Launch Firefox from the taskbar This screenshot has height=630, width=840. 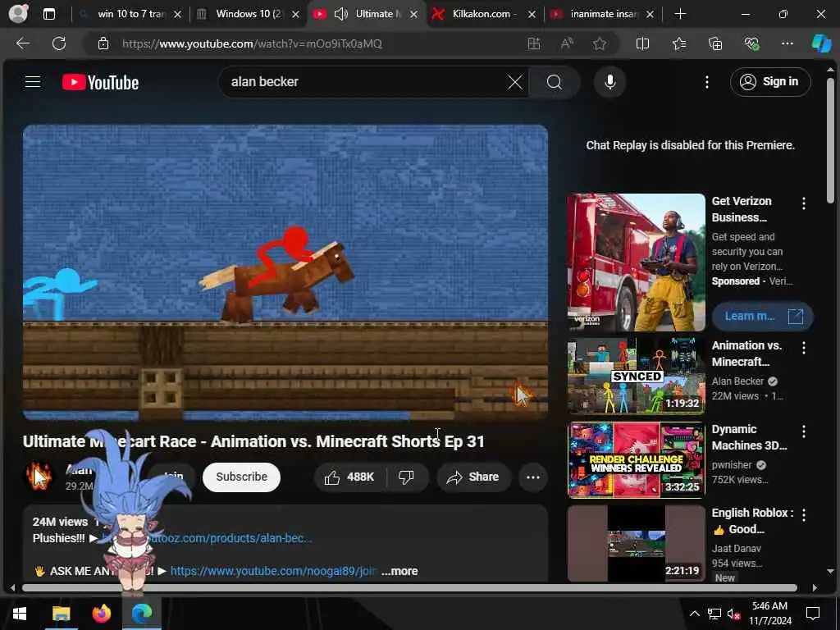101,614
